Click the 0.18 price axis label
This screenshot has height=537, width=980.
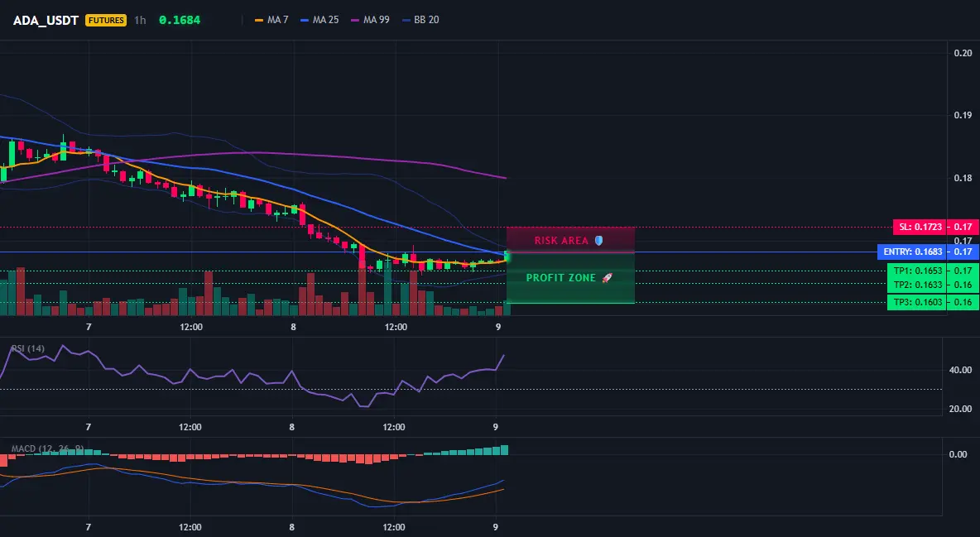pos(963,178)
